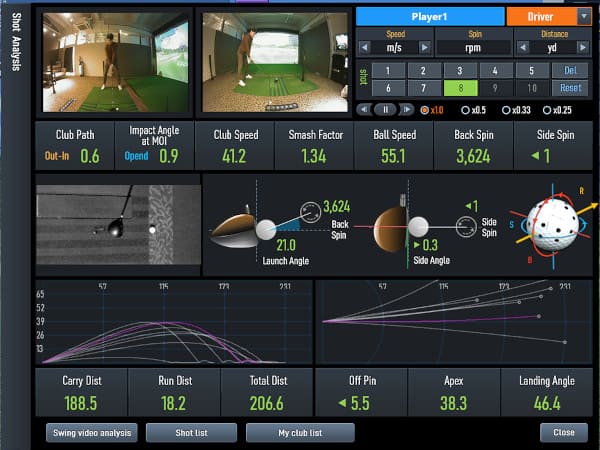Open Swing video analysis

tap(91, 433)
